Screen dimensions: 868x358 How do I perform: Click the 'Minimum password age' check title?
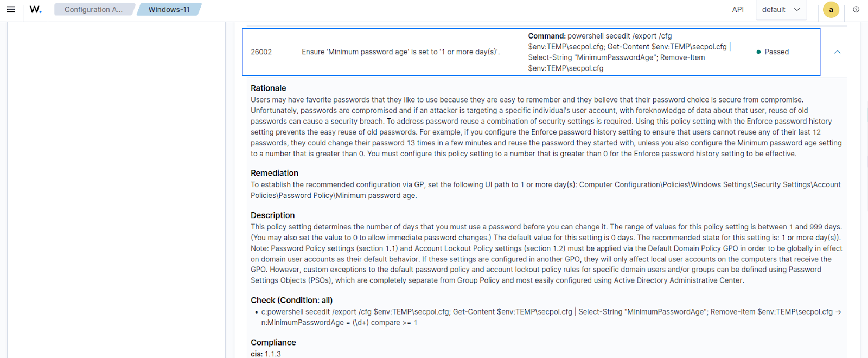pyautogui.click(x=400, y=52)
